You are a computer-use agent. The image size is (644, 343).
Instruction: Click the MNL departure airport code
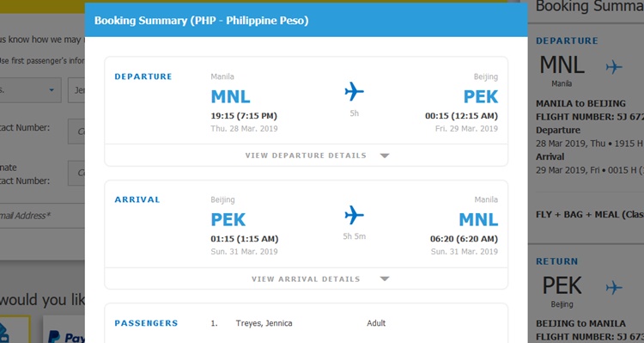pos(230,97)
